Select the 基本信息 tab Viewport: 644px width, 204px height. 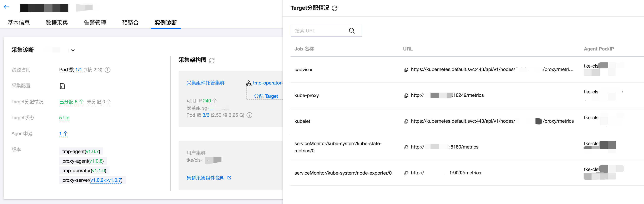19,23
